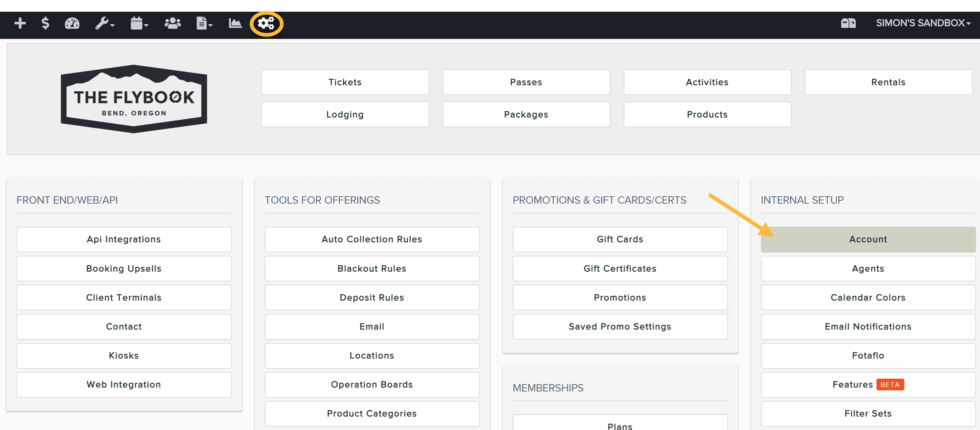Open Blackout Rules
980x430 pixels.
tap(372, 269)
